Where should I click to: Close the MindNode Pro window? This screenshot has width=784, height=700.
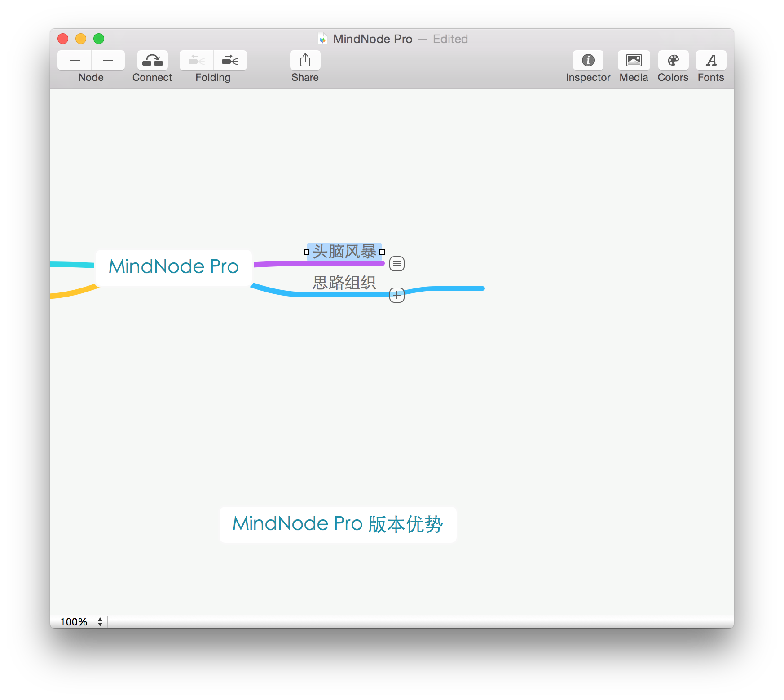pos(63,39)
